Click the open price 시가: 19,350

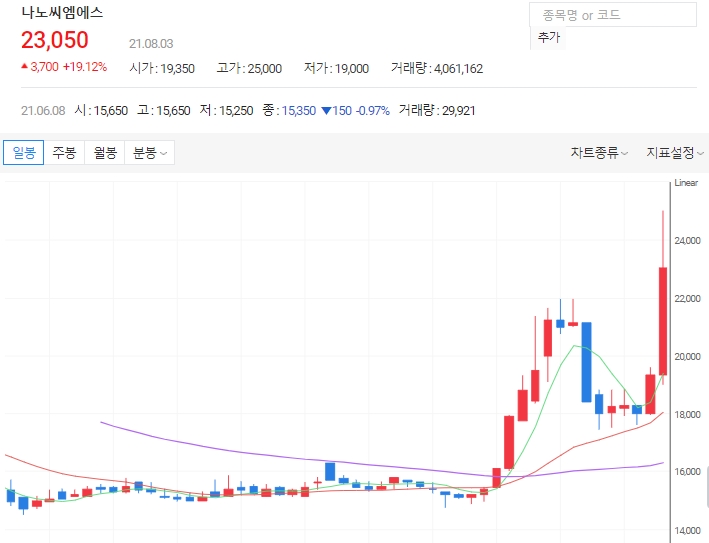pos(162,68)
